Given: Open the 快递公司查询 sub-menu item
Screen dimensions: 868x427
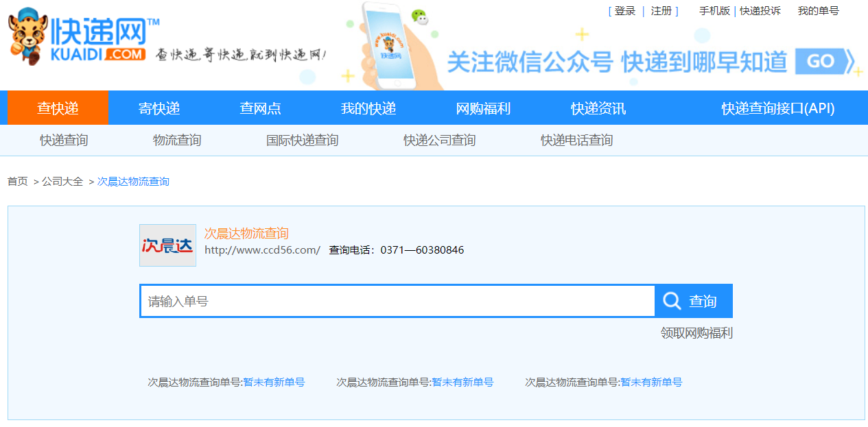Looking at the screenshot, I should 439,141.
